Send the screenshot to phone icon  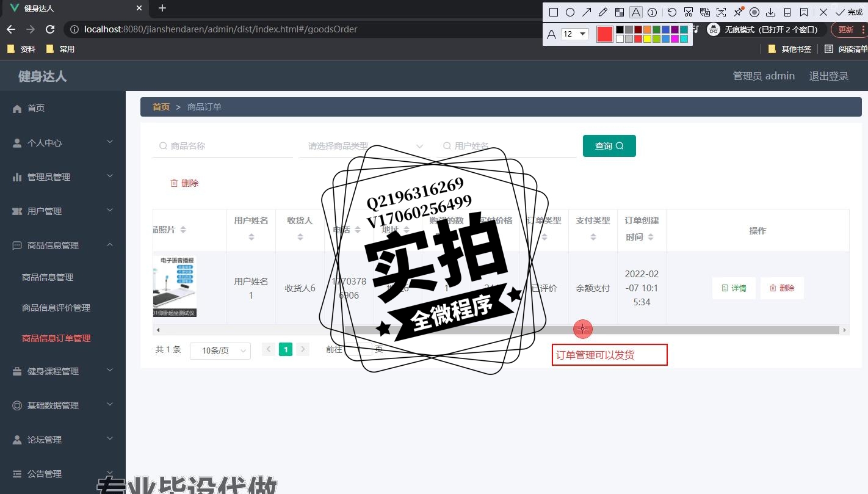pos(787,12)
